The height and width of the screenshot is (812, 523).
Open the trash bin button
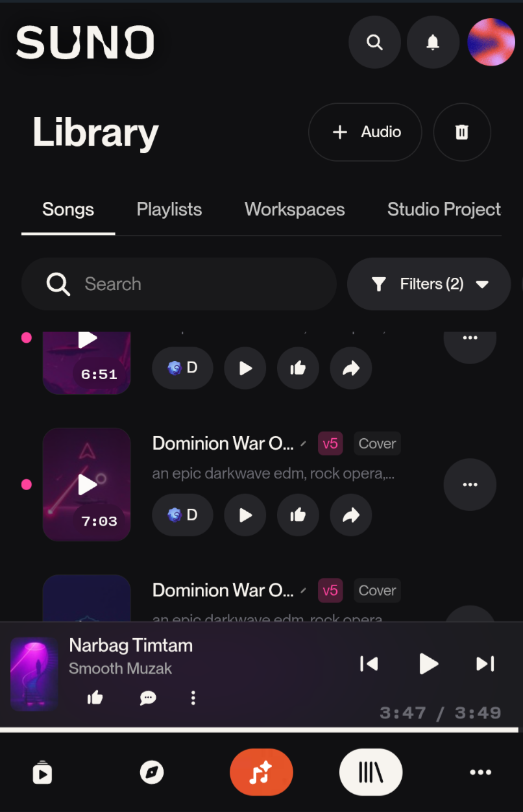tap(462, 132)
